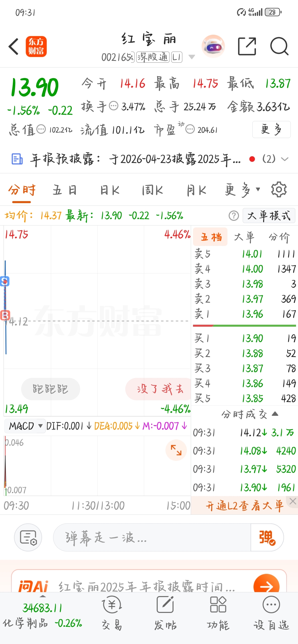Share the stock page via export icon

[x=247, y=46]
